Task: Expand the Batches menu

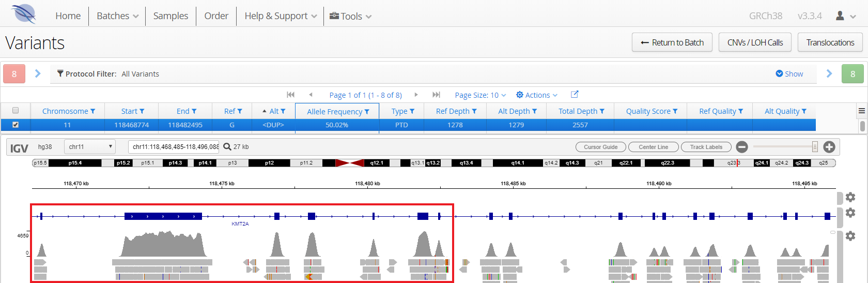Action: point(117,16)
